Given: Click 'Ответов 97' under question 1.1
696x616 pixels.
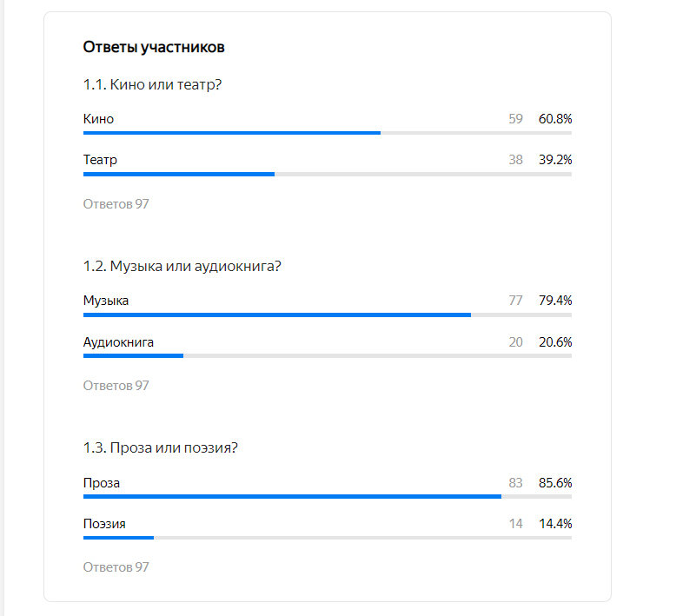Looking at the screenshot, I should tap(116, 204).
